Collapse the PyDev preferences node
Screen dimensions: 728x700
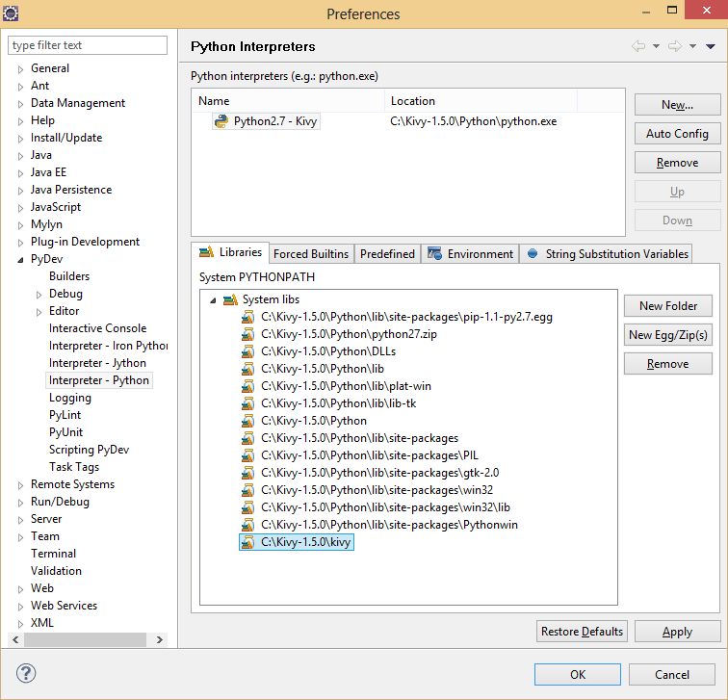point(20,260)
